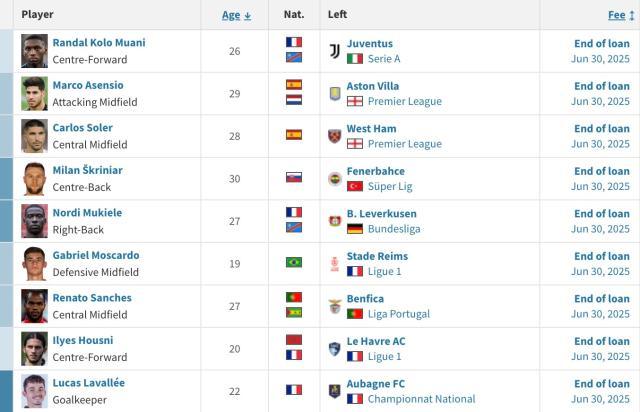Sort transfers by the Fee column
The width and height of the screenshot is (640, 412).
616,15
